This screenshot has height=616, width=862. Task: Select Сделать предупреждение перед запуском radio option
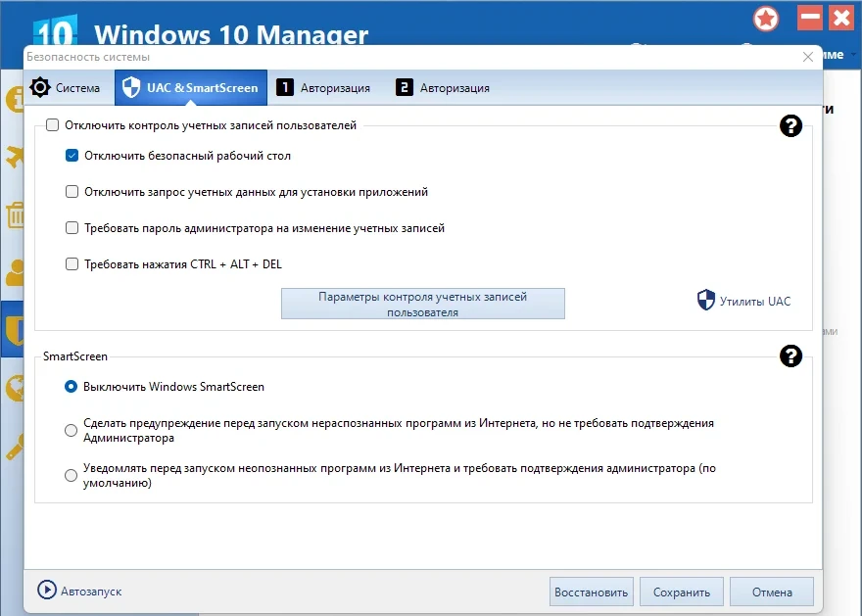(x=71, y=430)
